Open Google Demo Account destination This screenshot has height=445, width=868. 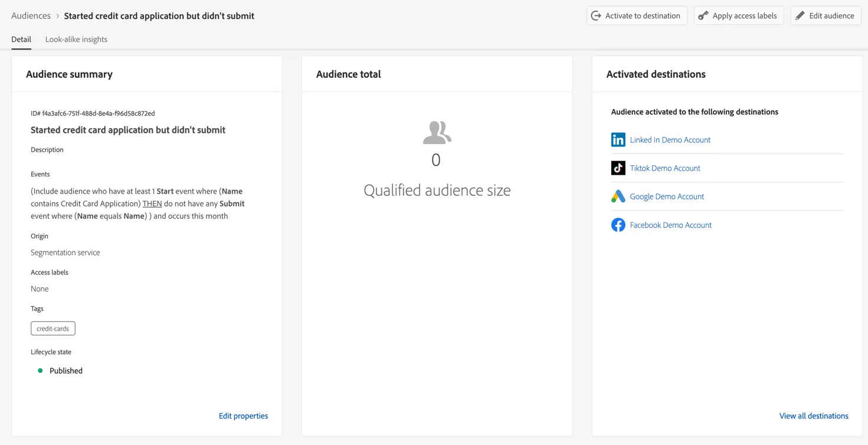[667, 197]
